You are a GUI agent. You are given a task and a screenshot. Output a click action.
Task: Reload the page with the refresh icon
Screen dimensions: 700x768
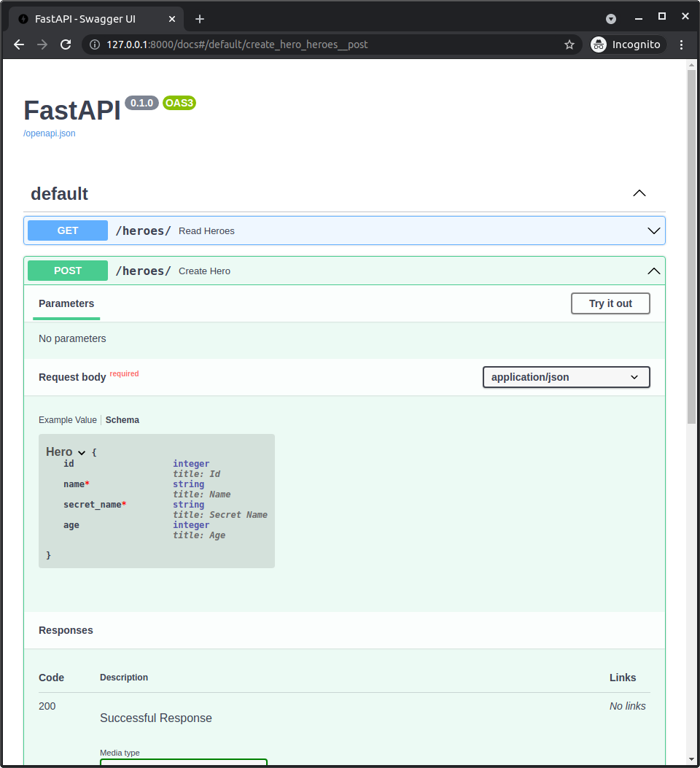(x=66, y=44)
